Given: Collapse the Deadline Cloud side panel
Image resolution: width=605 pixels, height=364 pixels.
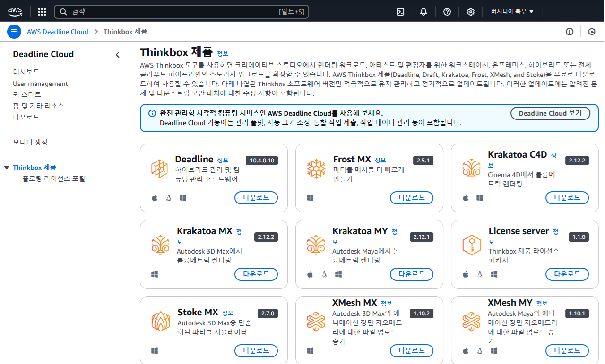Looking at the screenshot, I should (x=118, y=55).
